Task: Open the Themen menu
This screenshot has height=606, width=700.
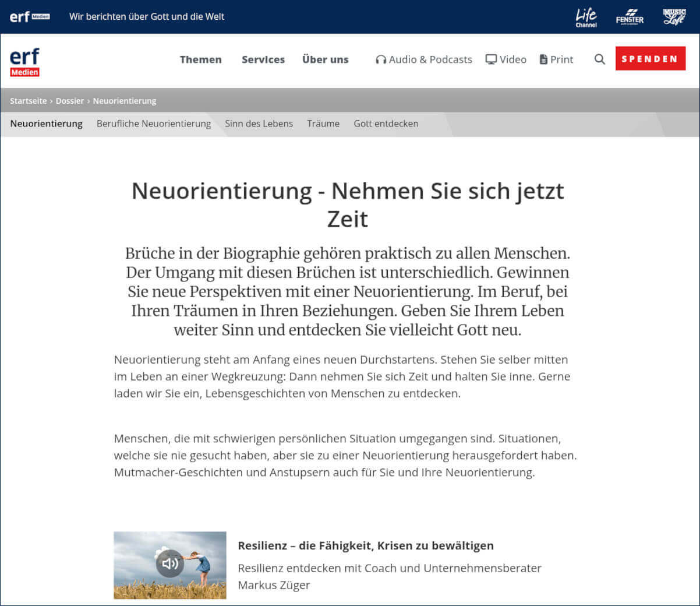Action: tap(201, 59)
